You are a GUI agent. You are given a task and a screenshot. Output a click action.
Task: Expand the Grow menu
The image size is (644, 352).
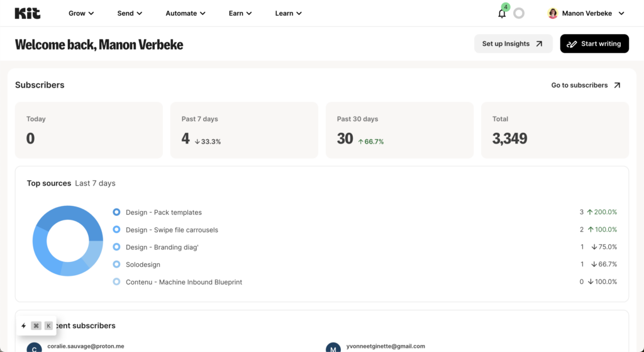coord(81,13)
